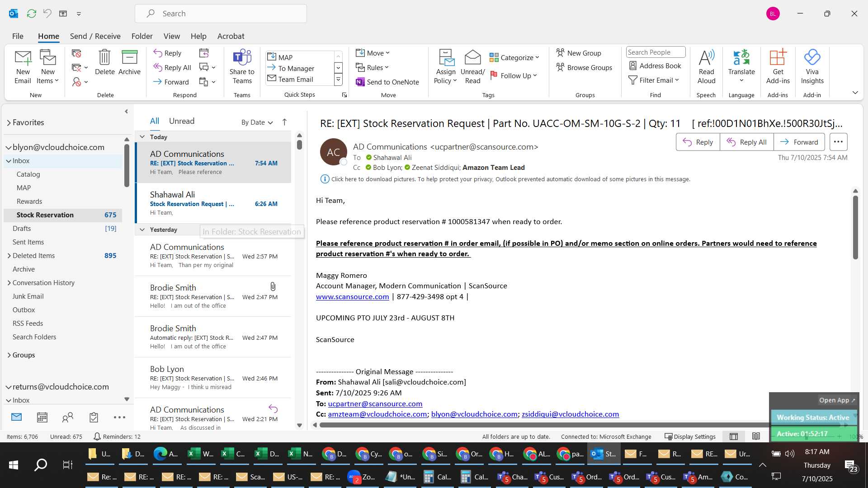The height and width of the screenshot is (488, 868).
Task: Select the To Manager quick step
Action: (299, 68)
